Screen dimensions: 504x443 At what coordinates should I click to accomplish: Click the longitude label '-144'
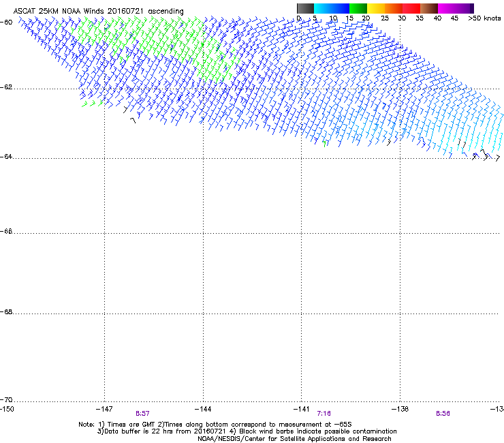(203, 409)
